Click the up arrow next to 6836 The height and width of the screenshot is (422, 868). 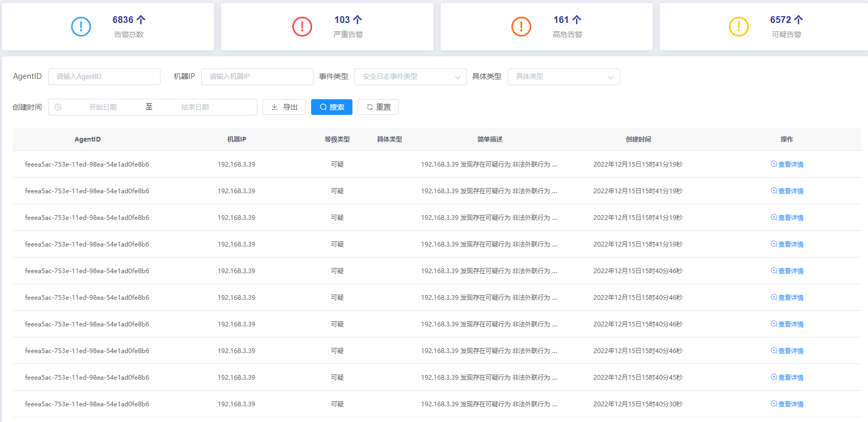[x=141, y=20]
